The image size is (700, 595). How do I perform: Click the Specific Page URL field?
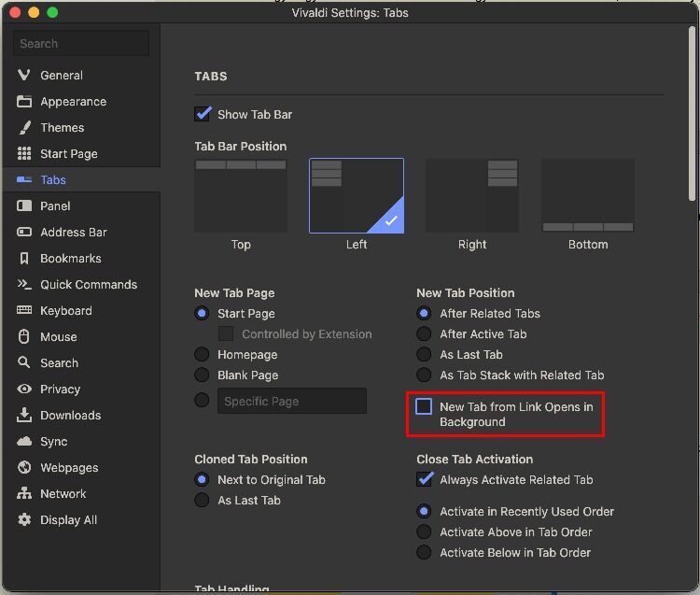coord(292,401)
